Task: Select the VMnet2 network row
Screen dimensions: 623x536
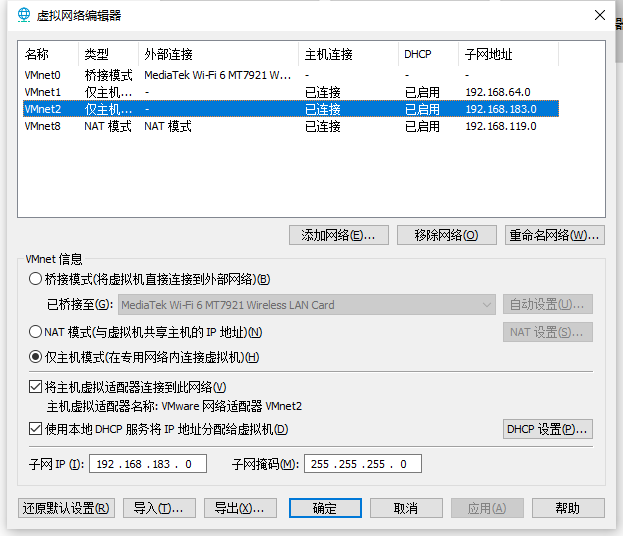Action: tap(291, 109)
